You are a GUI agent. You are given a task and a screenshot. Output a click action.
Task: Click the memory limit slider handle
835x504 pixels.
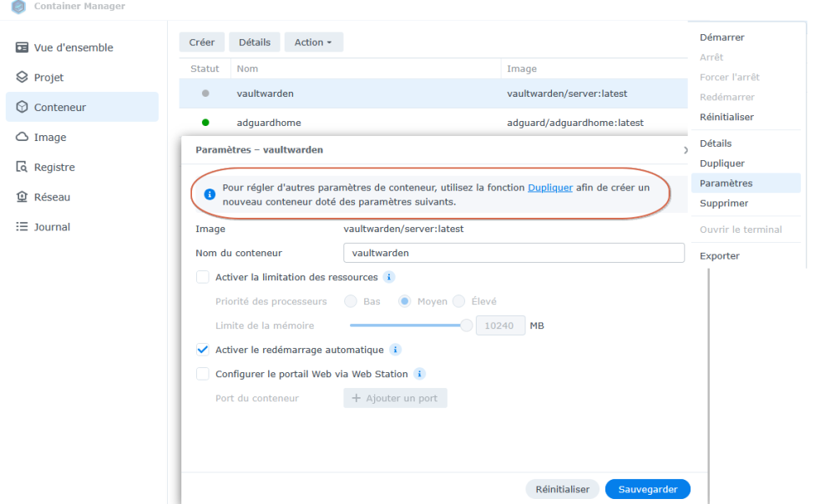pos(467,325)
